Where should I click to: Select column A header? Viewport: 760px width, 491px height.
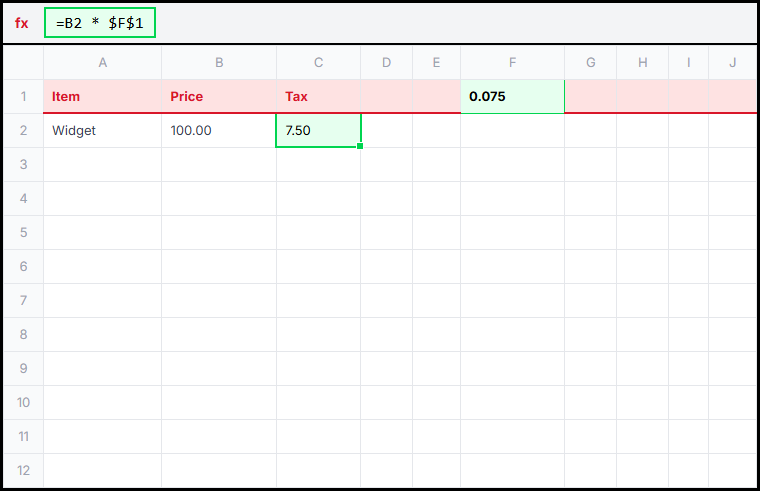102,63
